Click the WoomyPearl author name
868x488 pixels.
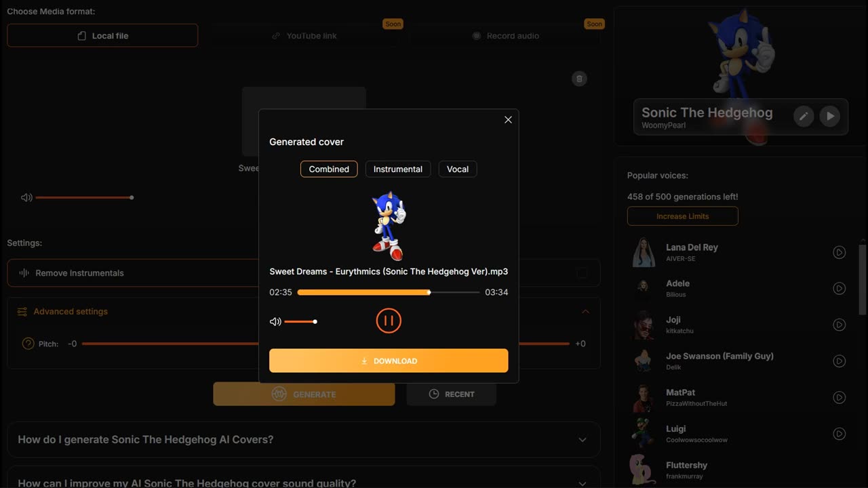[x=663, y=125]
